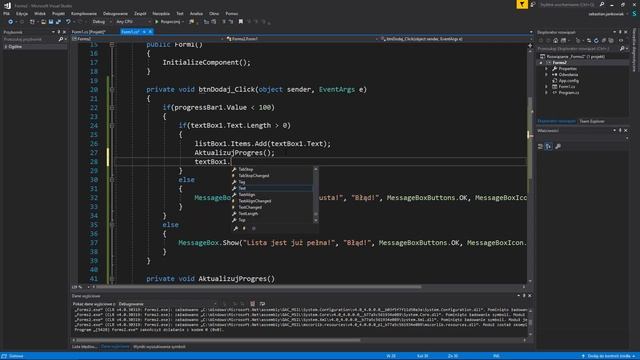Image resolution: width=640 pixels, height=360 pixels.
Task: Click the notifications flag icon in the title bar
Action: coord(522,4)
